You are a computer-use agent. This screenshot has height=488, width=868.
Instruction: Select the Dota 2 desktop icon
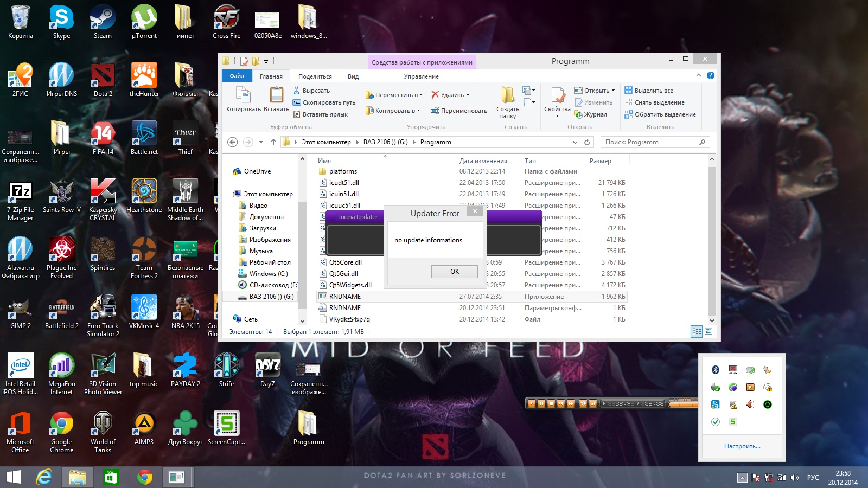click(103, 80)
